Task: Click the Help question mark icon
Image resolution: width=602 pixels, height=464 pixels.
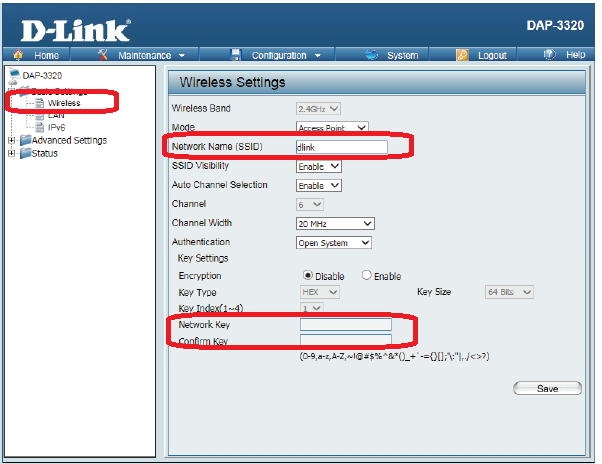Action: tap(549, 54)
